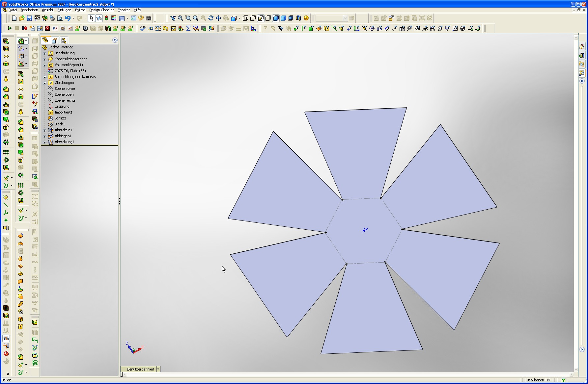
Task: Open the Einfügen menu
Action: pyautogui.click(x=64, y=10)
